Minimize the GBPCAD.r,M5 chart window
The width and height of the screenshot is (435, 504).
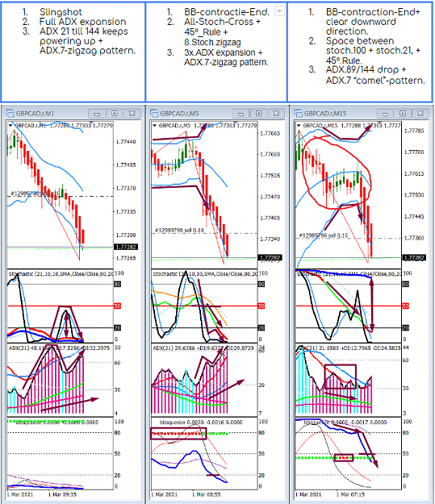tap(241, 114)
